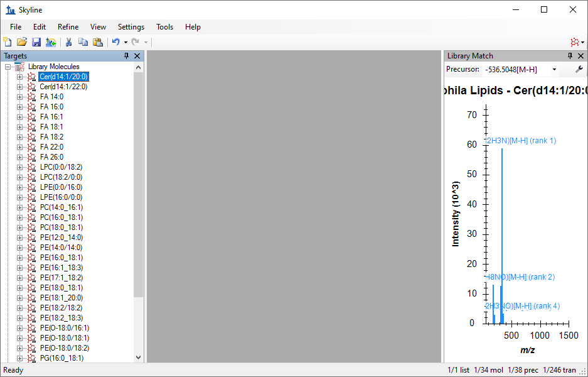Select the PE(16:1_18:3) molecule
Screen dimensions: 588x377
pos(61,268)
